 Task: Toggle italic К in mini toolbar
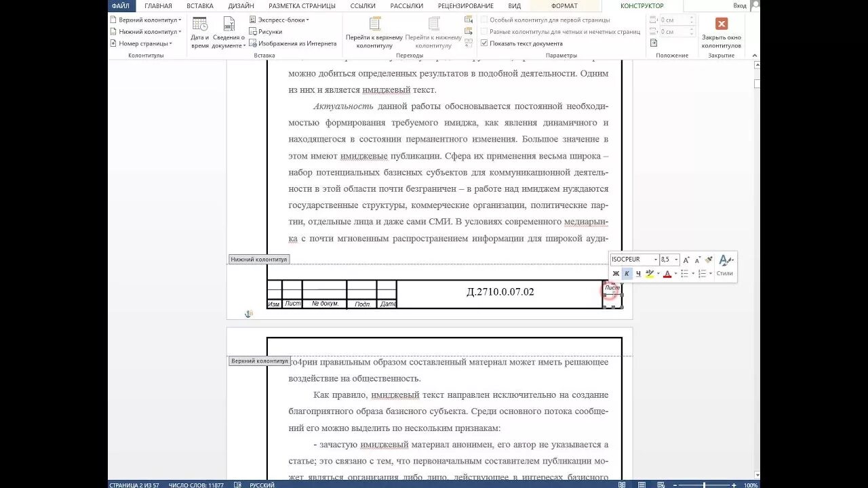click(627, 274)
